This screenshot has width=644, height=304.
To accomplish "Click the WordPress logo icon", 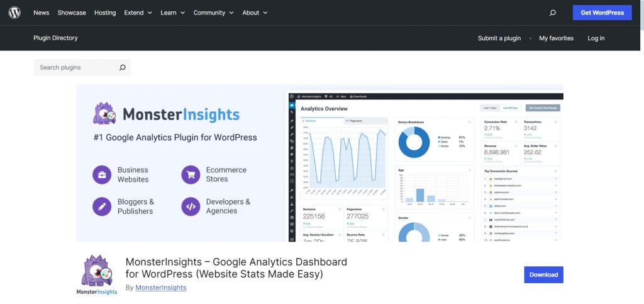I will click(14, 13).
